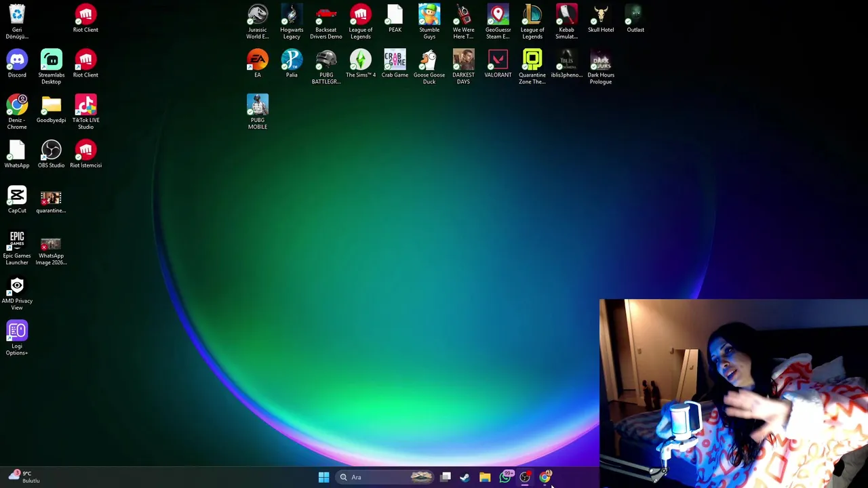Open the Windows Start menu

[323, 477]
